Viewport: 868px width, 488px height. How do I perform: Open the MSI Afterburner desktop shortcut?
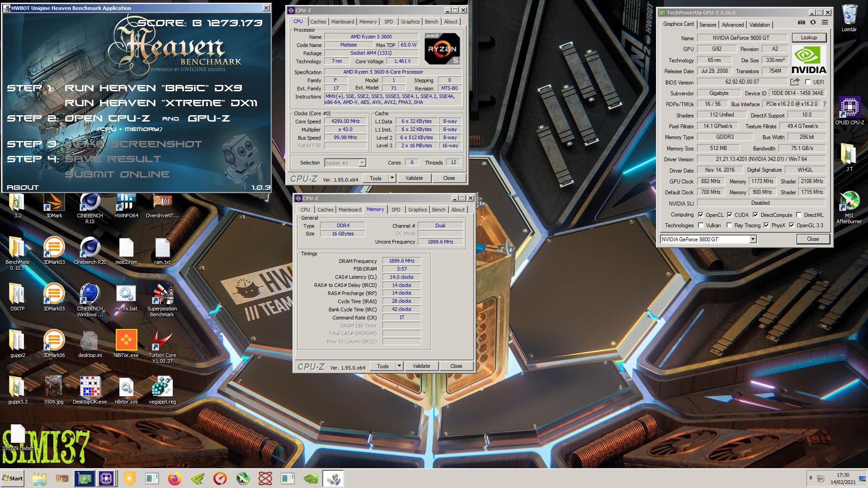pyautogui.click(x=849, y=207)
